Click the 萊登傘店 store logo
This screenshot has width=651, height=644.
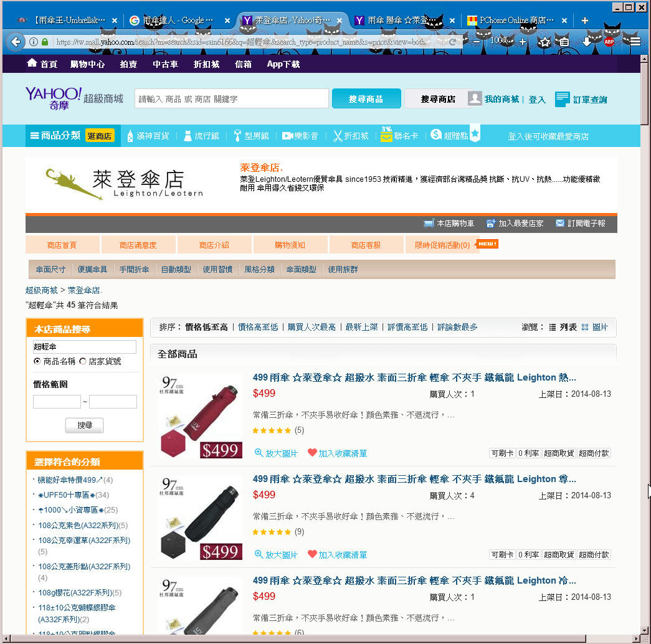click(x=124, y=184)
